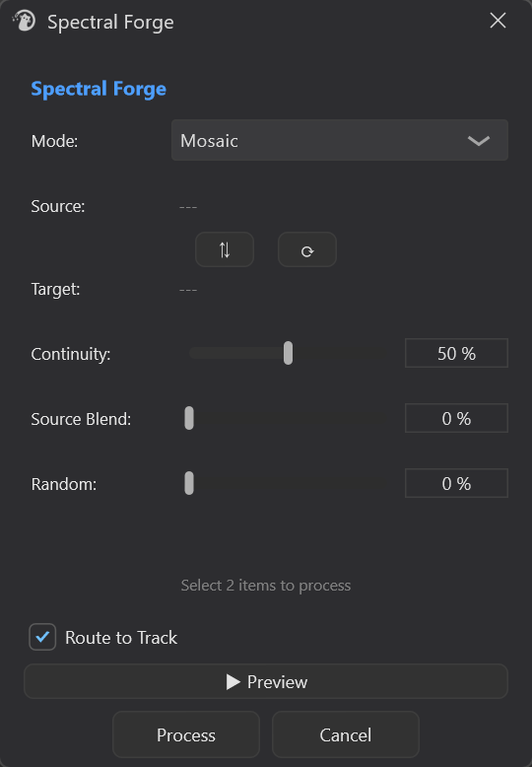Click the circular refresh icon button
Screen dimensions: 532x767
[307, 250]
